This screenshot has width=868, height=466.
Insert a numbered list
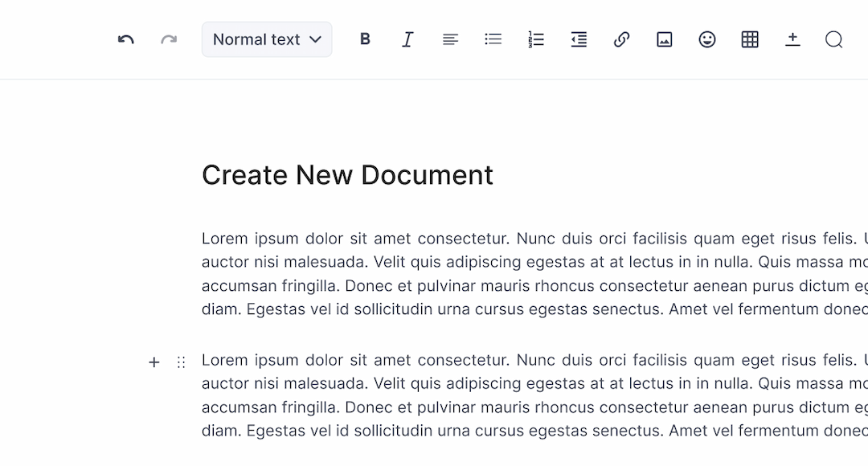click(536, 39)
